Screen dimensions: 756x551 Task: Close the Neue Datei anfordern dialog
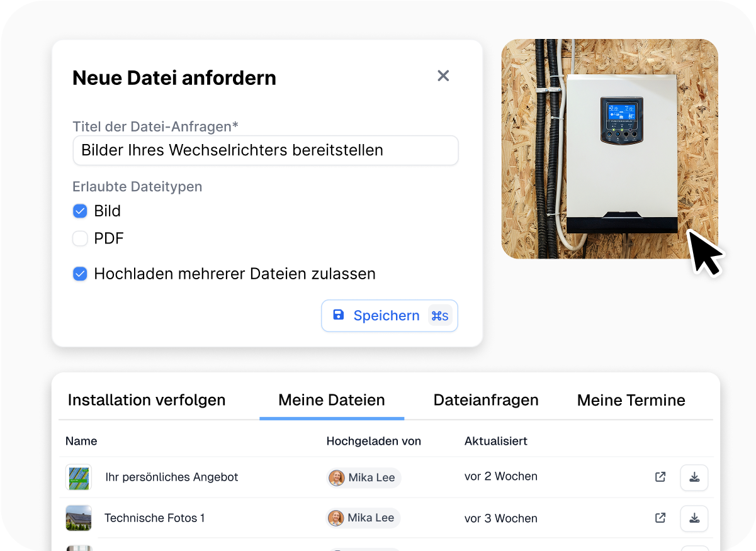click(x=443, y=76)
